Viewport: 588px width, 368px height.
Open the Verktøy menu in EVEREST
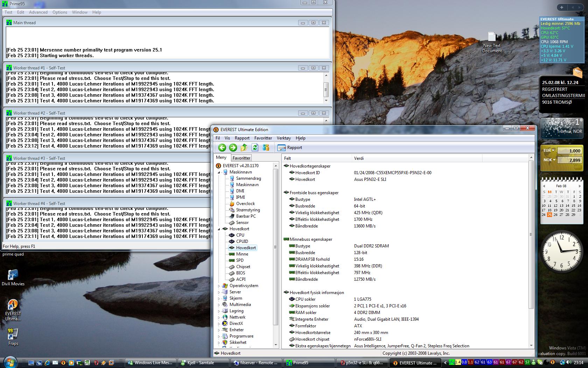click(x=283, y=138)
